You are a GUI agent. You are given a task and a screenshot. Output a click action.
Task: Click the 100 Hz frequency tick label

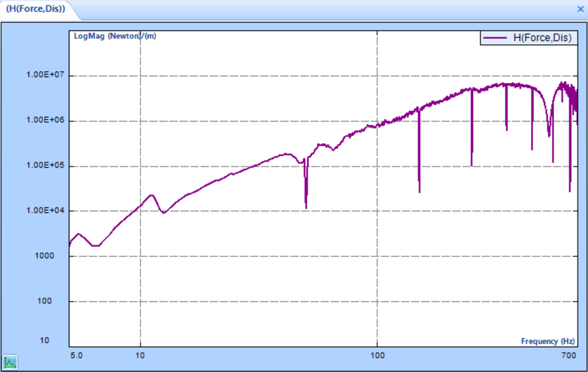[377, 354]
